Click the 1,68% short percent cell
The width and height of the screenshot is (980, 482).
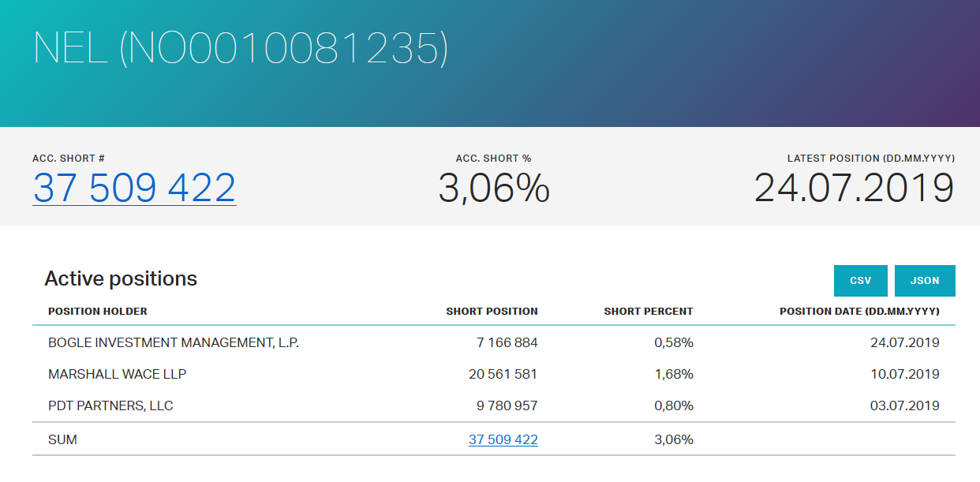[x=674, y=374]
